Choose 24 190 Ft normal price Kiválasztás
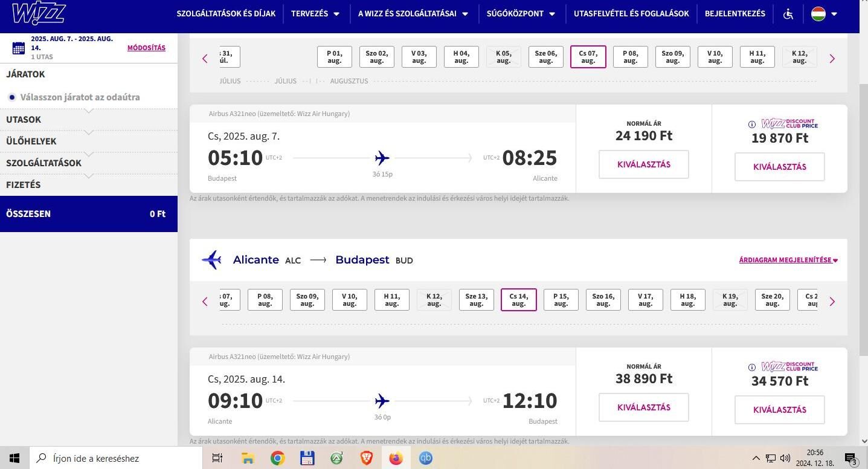This screenshot has height=469, width=868. click(644, 164)
